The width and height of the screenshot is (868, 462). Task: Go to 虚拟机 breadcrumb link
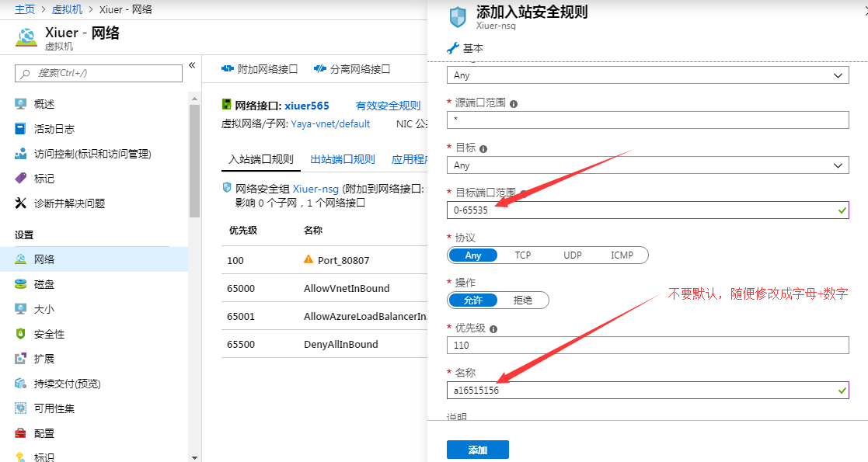(67, 9)
